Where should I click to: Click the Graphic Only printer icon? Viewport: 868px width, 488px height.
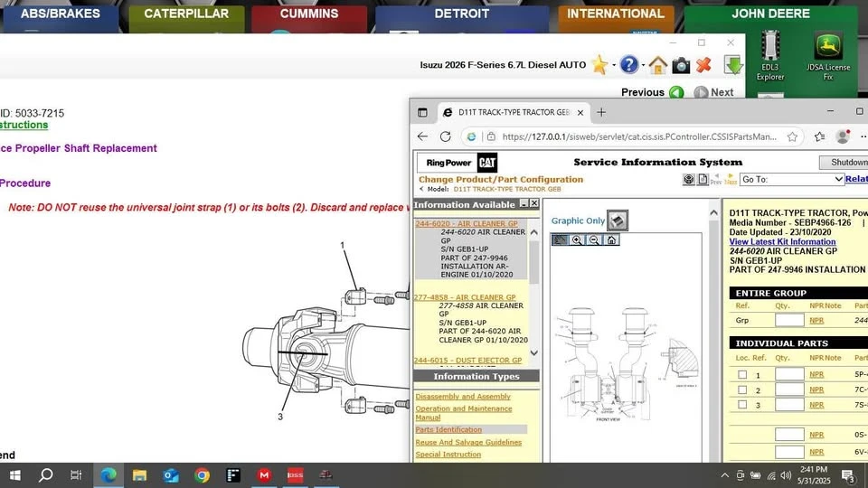[618, 221]
